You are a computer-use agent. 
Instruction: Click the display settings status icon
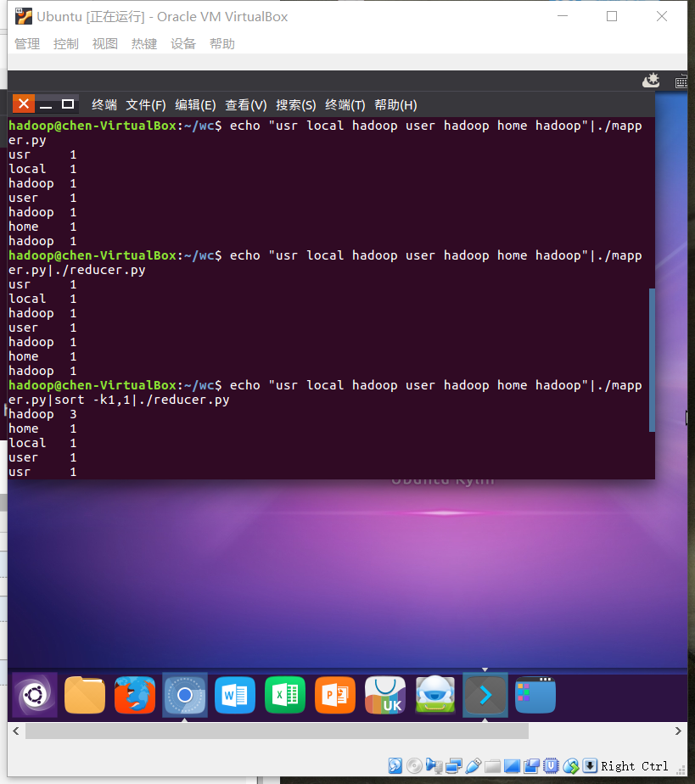point(512,765)
